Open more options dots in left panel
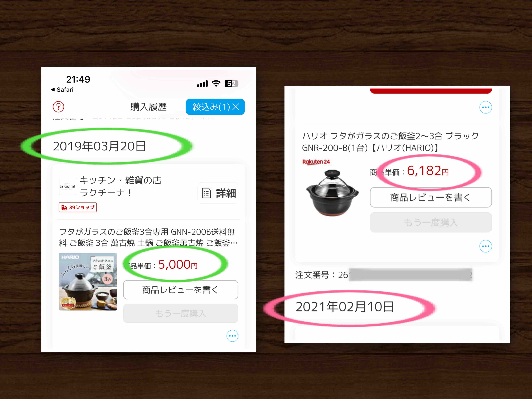 pyautogui.click(x=232, y=336)
